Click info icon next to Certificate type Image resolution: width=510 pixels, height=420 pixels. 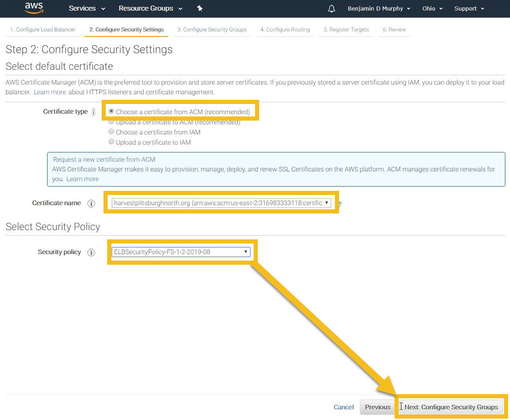tap(93, 112)
